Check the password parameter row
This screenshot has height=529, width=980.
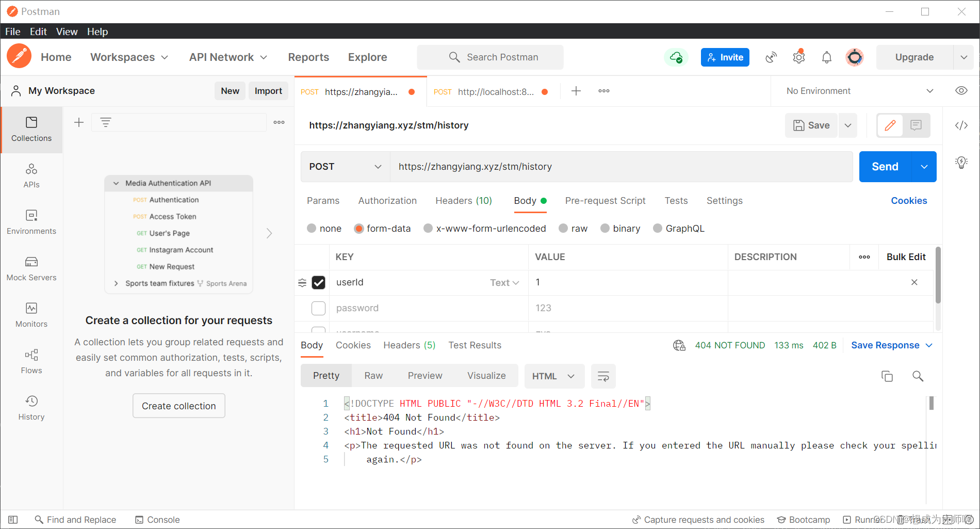(x=319, y=308)
